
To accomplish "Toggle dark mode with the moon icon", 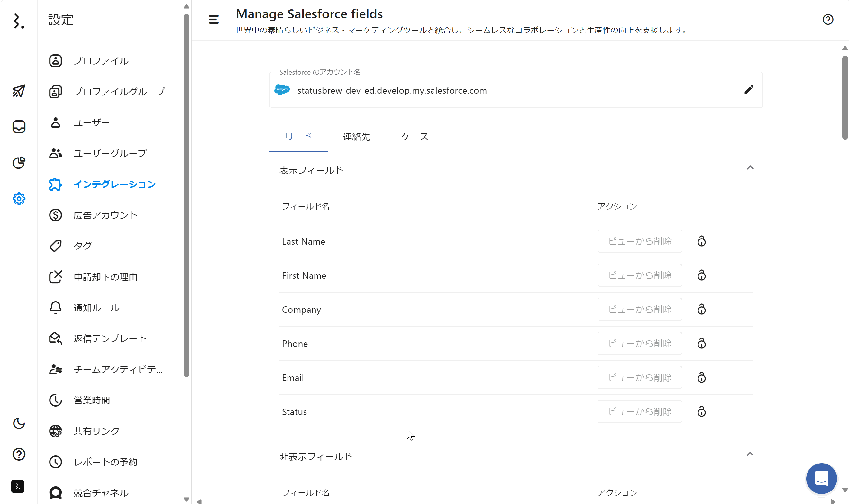I will 19,423.
